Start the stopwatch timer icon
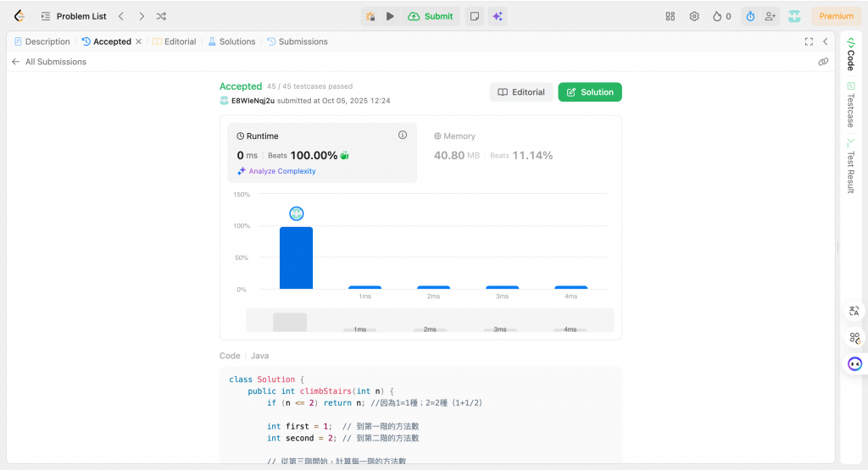Screen dimensions: 868x470 [x=750, y=16]
